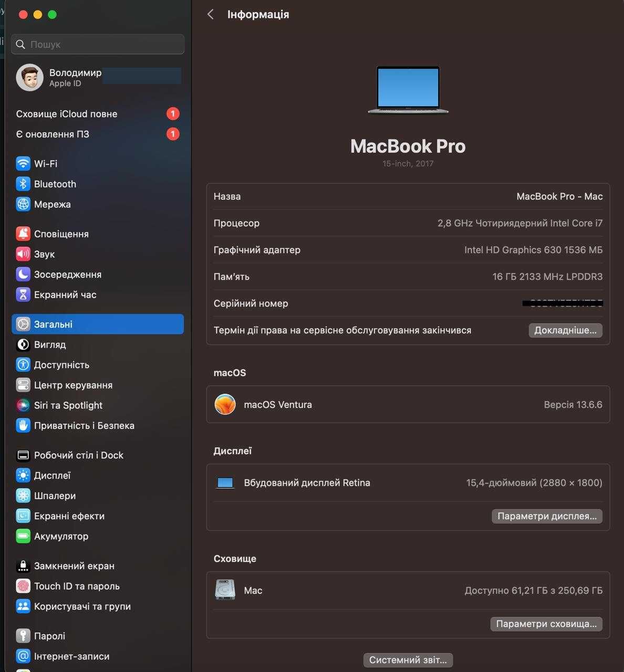Open Екранний час hourglass icon
Screen dimensions: 624x672
pos(23,295)
